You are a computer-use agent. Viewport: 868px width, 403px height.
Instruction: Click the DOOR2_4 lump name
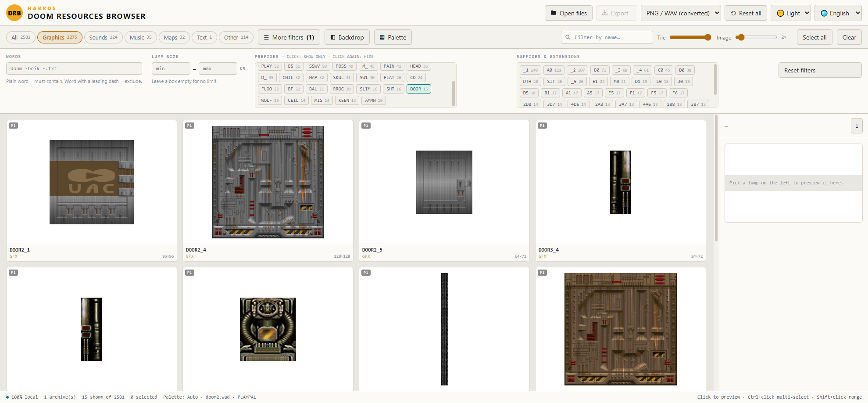[x=196, y=250]
